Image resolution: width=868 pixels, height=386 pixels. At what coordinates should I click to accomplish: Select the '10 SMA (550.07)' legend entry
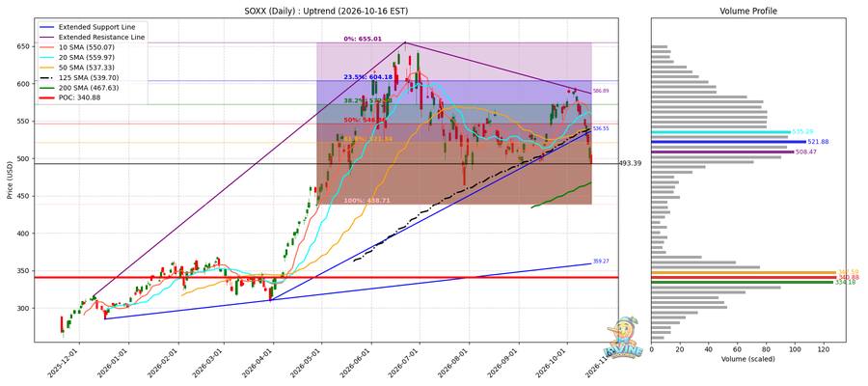77,47
